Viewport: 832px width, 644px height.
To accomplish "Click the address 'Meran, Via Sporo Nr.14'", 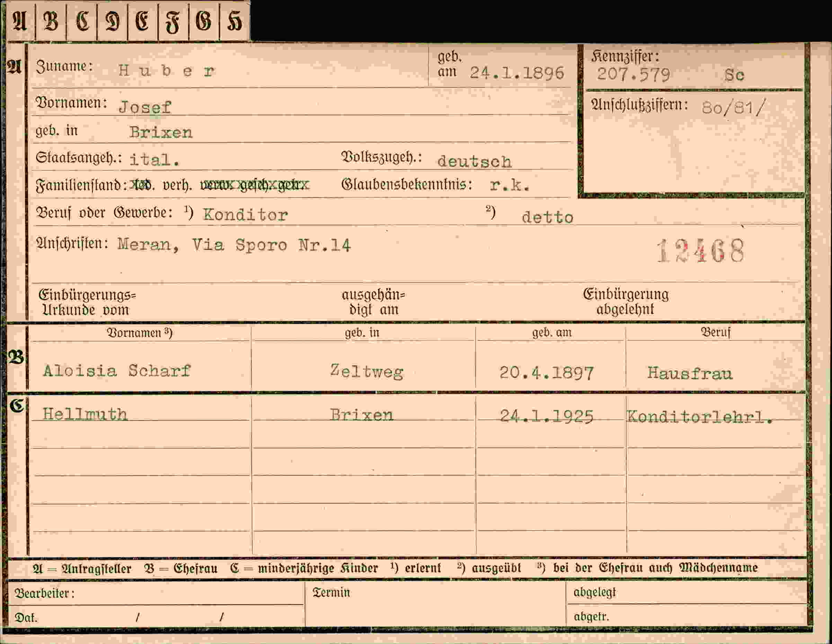I will [234, 245].
